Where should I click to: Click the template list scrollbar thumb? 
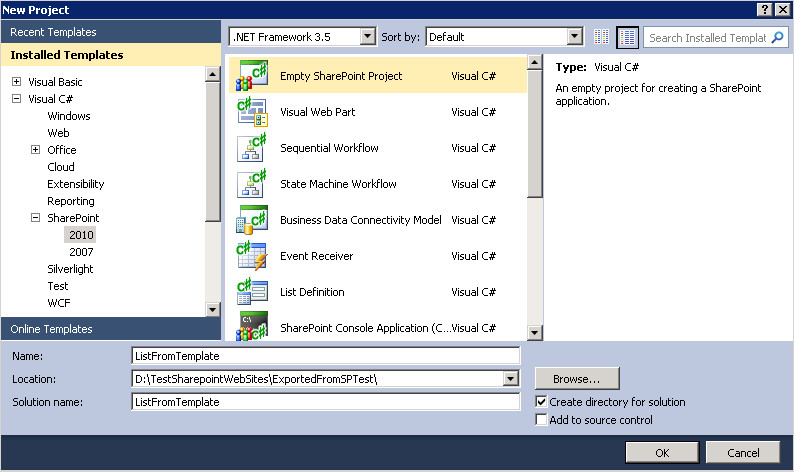pyautogui.click(x=535, y=133)
